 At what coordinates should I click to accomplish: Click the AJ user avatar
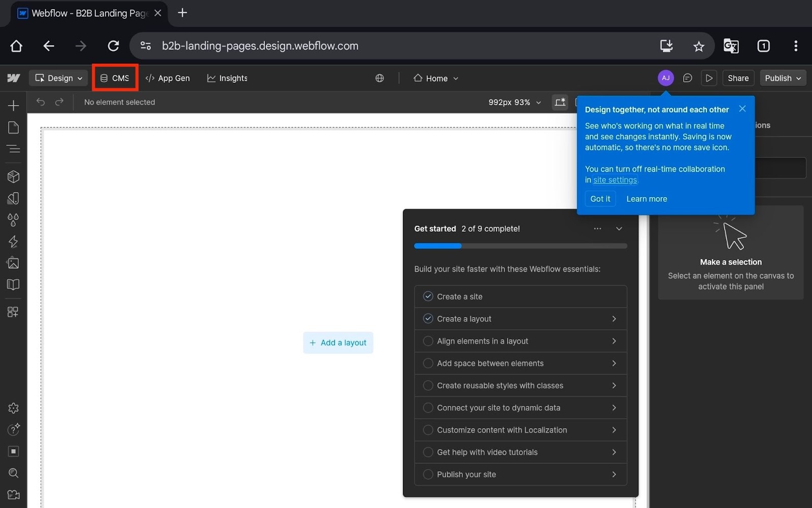(x=666, y=78)
